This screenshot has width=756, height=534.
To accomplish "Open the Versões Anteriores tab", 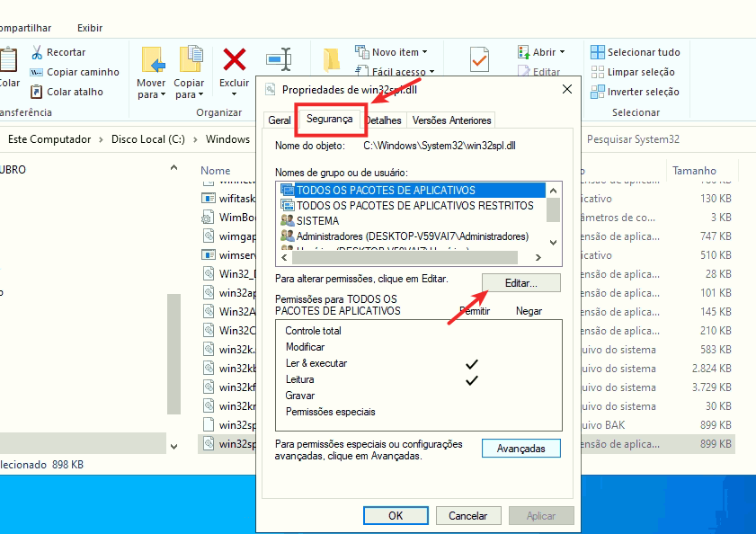I will pyautogui.click(x=451, y=120).
